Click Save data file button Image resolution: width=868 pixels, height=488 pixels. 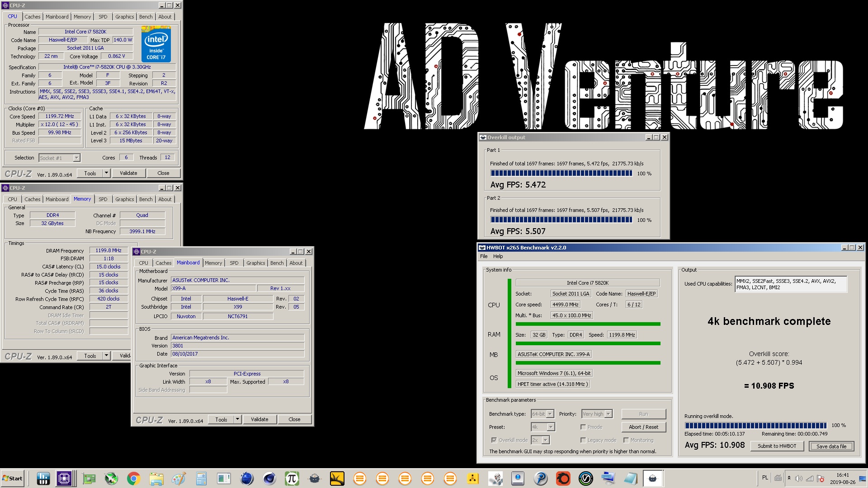(x=831, y=446)
